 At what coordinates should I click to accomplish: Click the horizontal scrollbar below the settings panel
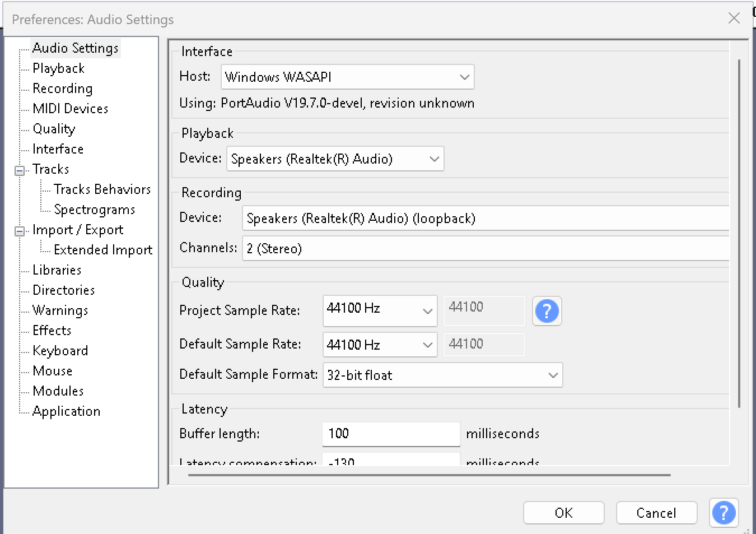(x=428, y=476)
